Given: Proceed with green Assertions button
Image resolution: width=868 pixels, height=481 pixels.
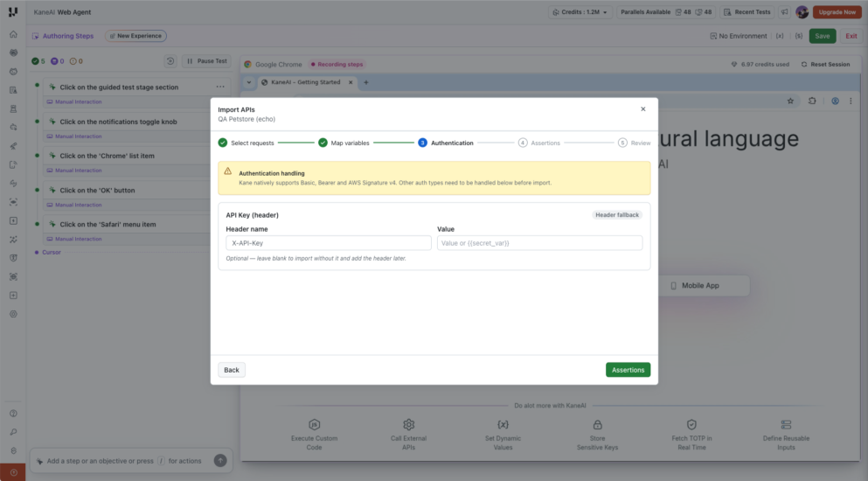Looking at the screenshot, I should pos(628,370).
